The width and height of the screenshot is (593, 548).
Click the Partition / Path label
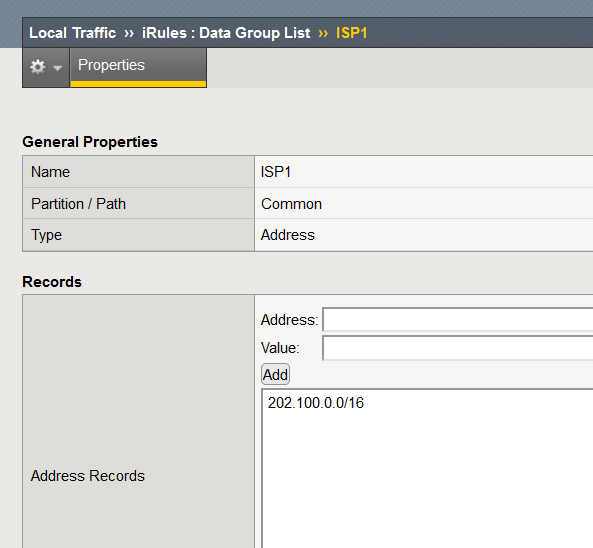tap(78, 204)
